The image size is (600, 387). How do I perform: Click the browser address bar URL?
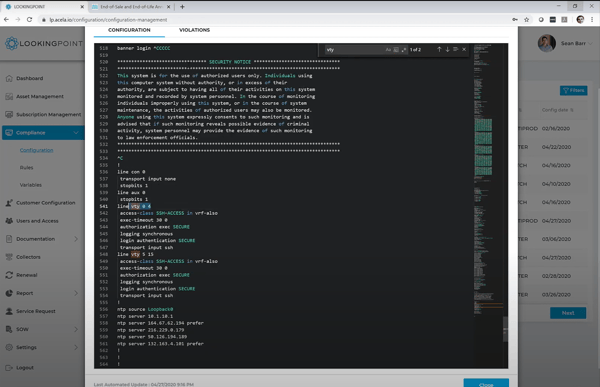(108, 20)
